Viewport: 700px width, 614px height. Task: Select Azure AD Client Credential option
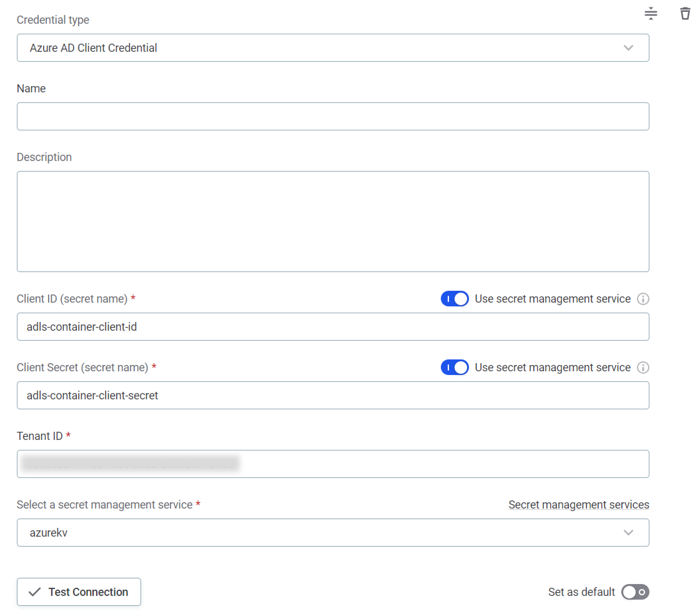click(x=93, y=47)
